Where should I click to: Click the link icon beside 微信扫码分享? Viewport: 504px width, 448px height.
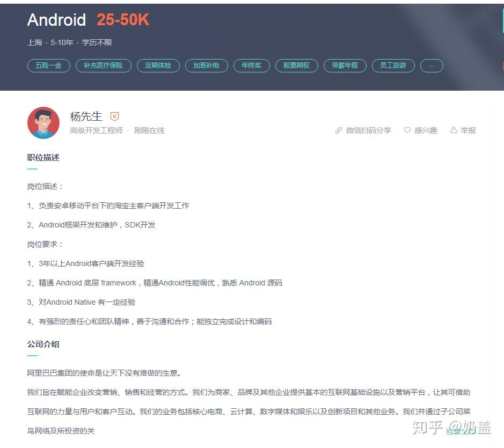tap(339, 130)
